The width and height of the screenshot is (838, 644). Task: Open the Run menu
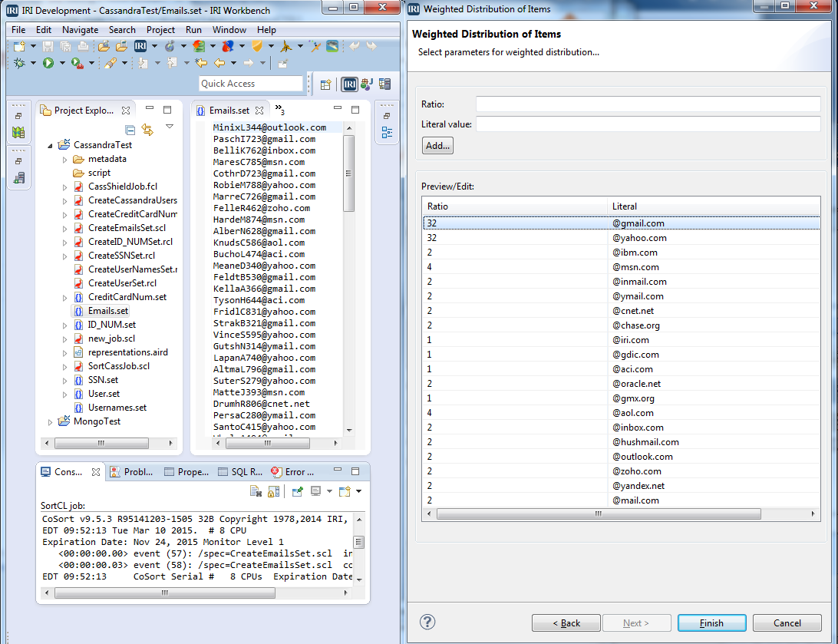[x=193, y=30]
